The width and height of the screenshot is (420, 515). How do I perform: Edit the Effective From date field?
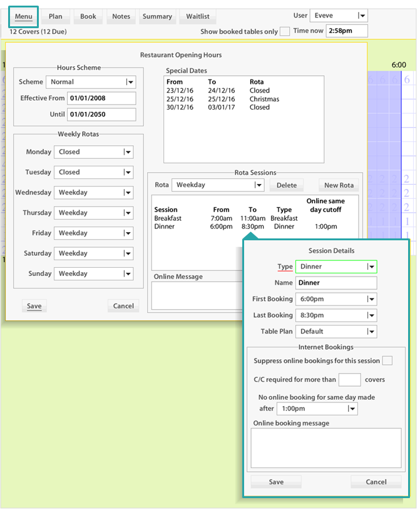101,98
